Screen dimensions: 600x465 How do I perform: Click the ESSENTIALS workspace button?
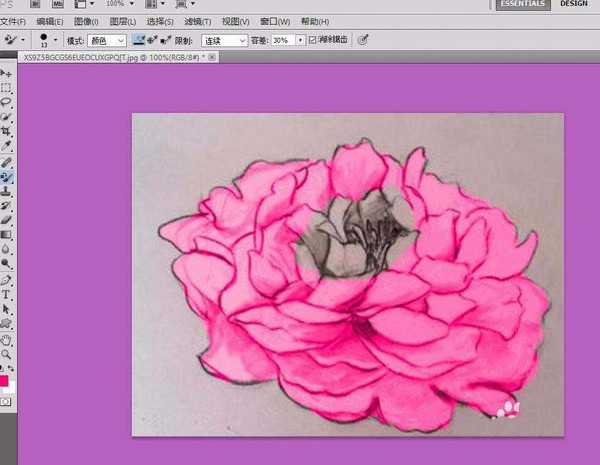coord(522,4)
